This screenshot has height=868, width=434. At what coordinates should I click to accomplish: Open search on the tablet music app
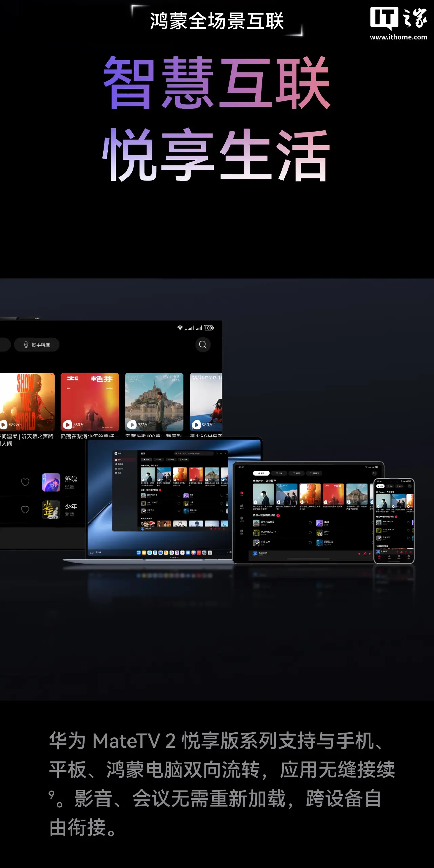click(x=374, y=473)
